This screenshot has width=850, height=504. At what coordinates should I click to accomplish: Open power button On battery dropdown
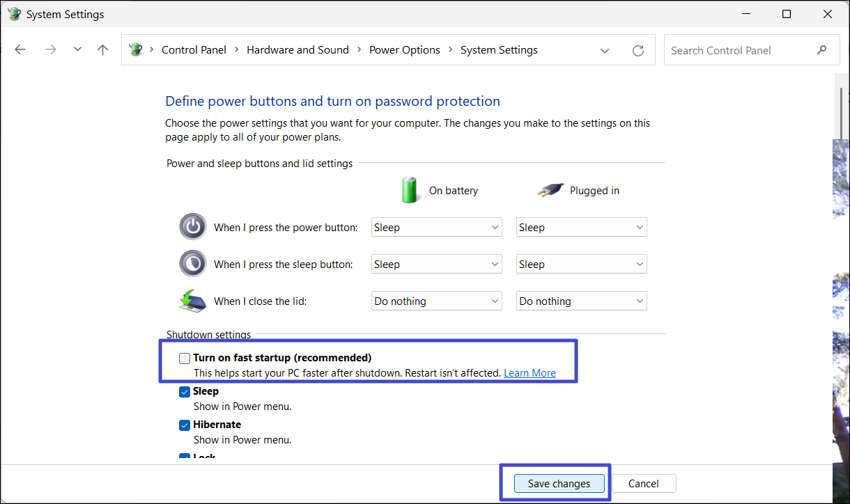(436, 228)
